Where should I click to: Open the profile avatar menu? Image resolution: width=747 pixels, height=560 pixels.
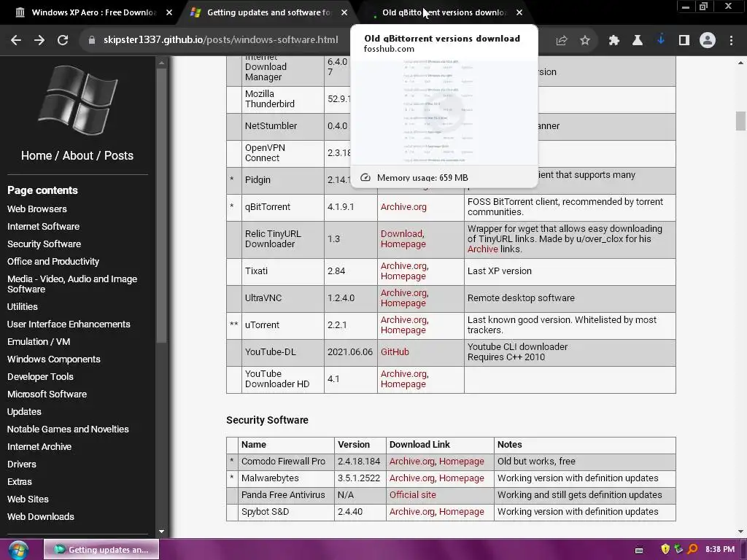click(708, 41)
